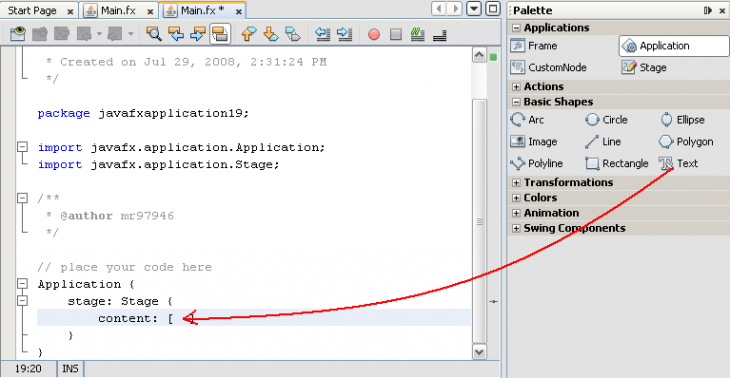
Task: Minimize the Palette panel
Action: [x=707, y=10]
